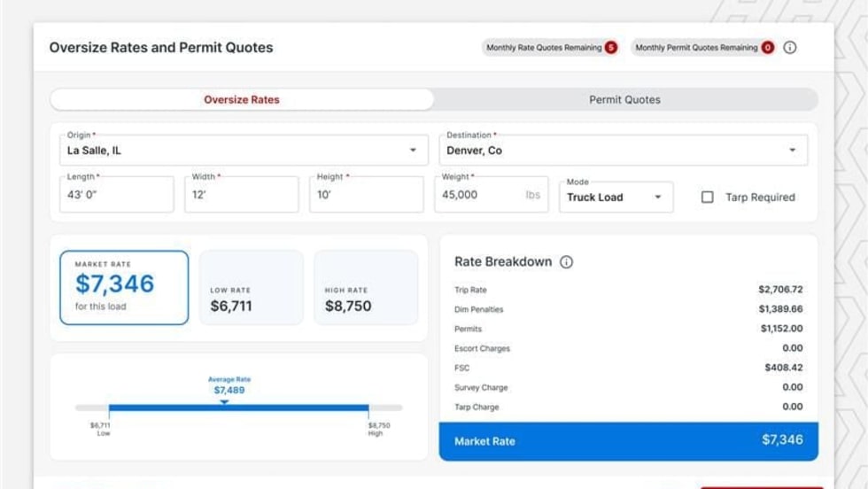This screenshot has height=489, width=868.
Task: Click the Height input field
Action: [x=366, y=195]
